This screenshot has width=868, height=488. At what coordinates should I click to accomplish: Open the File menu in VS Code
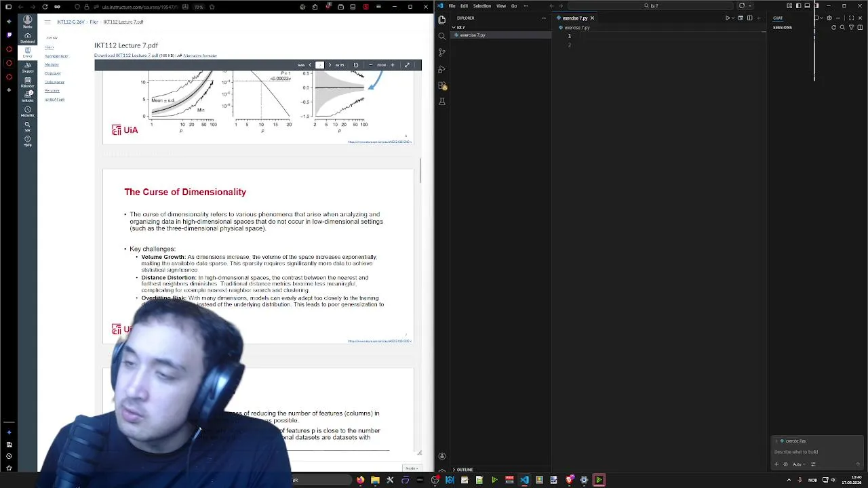[x=452, y=6]
